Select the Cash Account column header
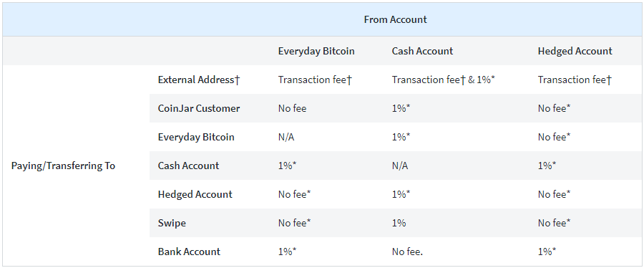644x268 pixels. [422, 51]
